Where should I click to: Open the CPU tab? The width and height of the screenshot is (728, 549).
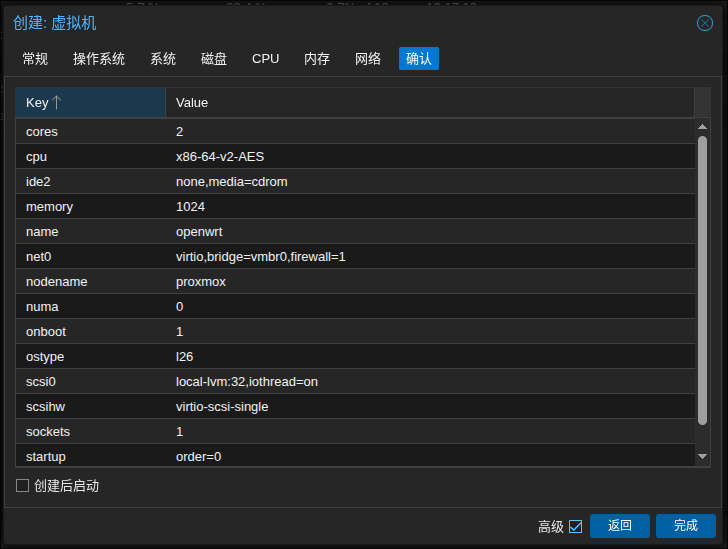point(266,59)
